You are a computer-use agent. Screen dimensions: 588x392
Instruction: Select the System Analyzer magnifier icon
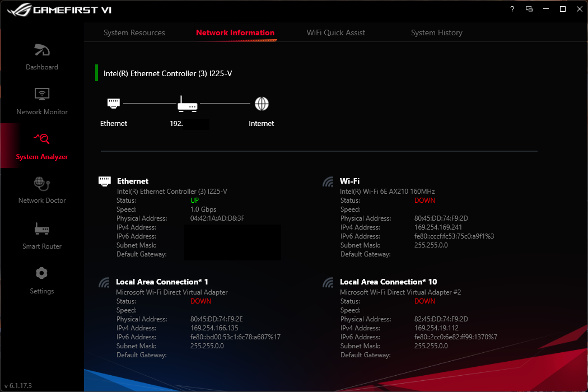click(41, 138)
